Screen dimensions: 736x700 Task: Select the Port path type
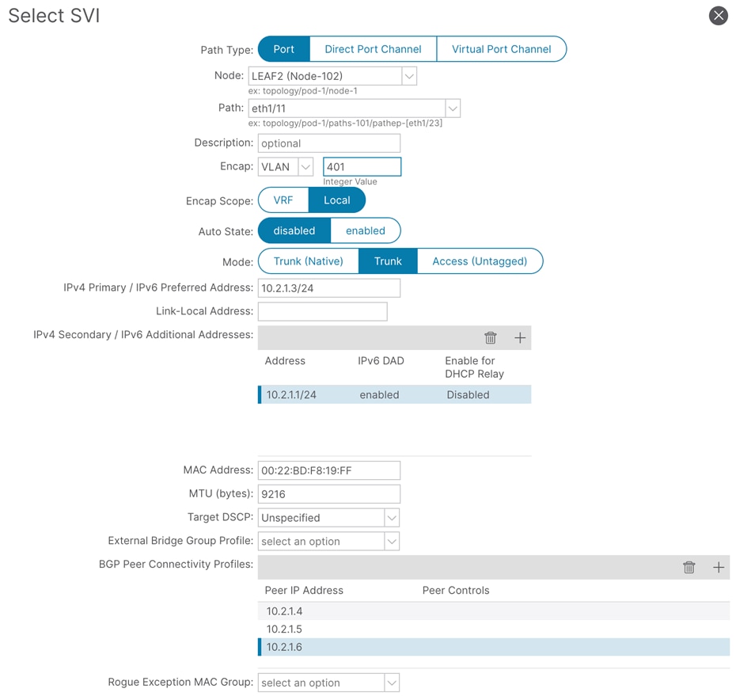tap(283, 48)
